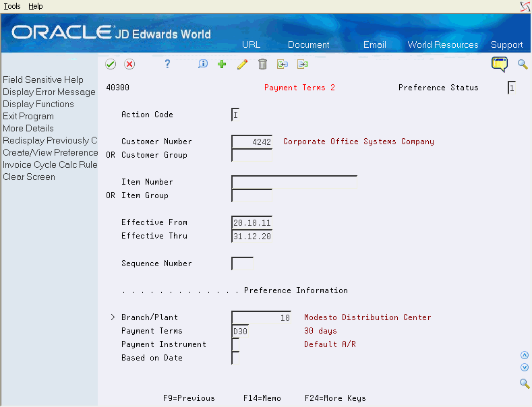Click Corporate Office Systems Company text
This screenshot has height=407, width=532.
click(359, 142)
